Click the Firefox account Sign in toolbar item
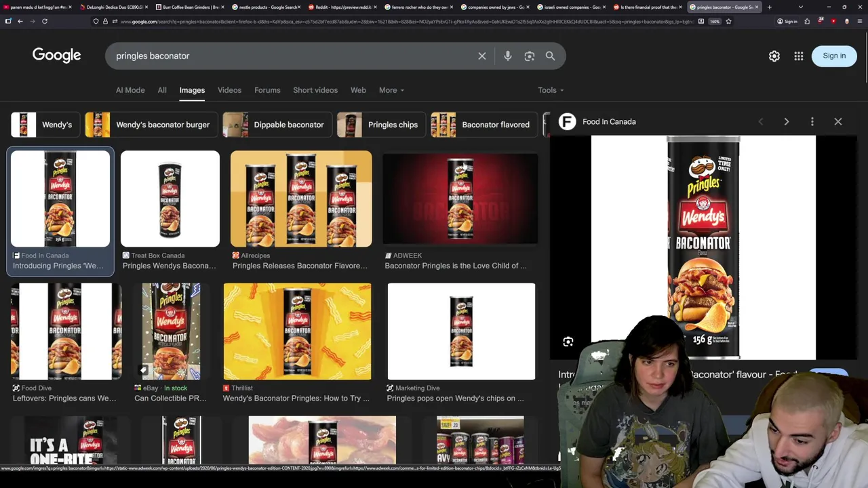Viewport: 868px width, 488px height. pyautogui.click(x=787, y=21)
